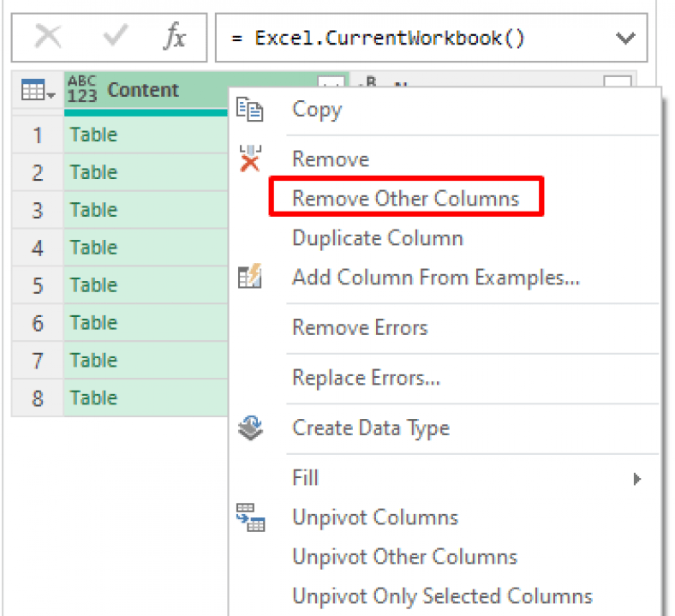
Task: Click Table link in row 4
Action: (x=94, y=248)
